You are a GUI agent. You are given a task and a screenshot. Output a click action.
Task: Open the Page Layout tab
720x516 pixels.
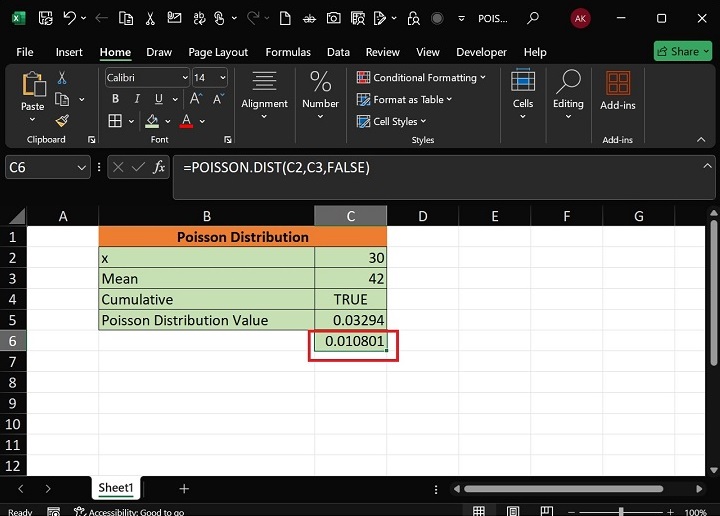click(x=218, y=52)
